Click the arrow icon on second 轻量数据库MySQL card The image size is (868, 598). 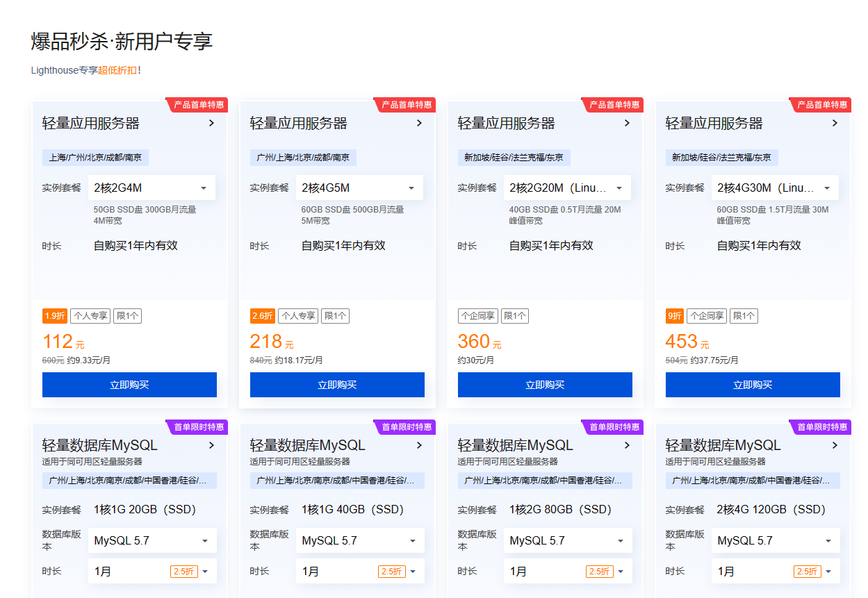point(420,445)
